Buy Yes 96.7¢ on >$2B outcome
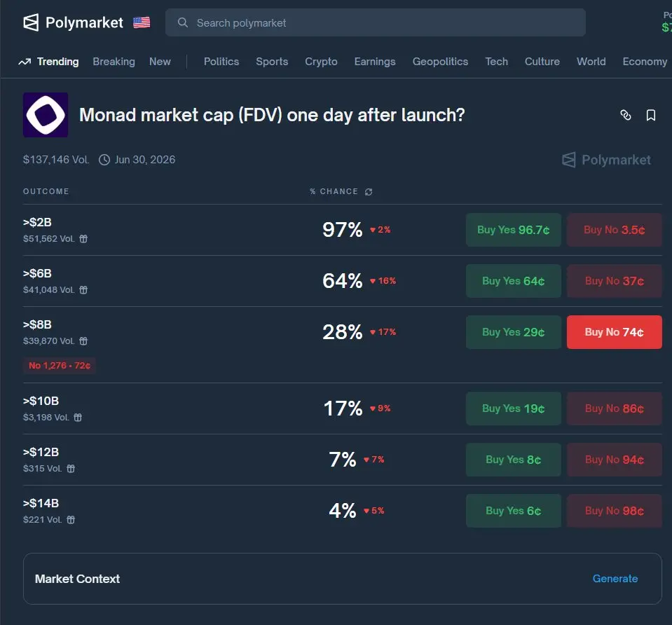Screen dimensions: 672x625 click(514, 230)
